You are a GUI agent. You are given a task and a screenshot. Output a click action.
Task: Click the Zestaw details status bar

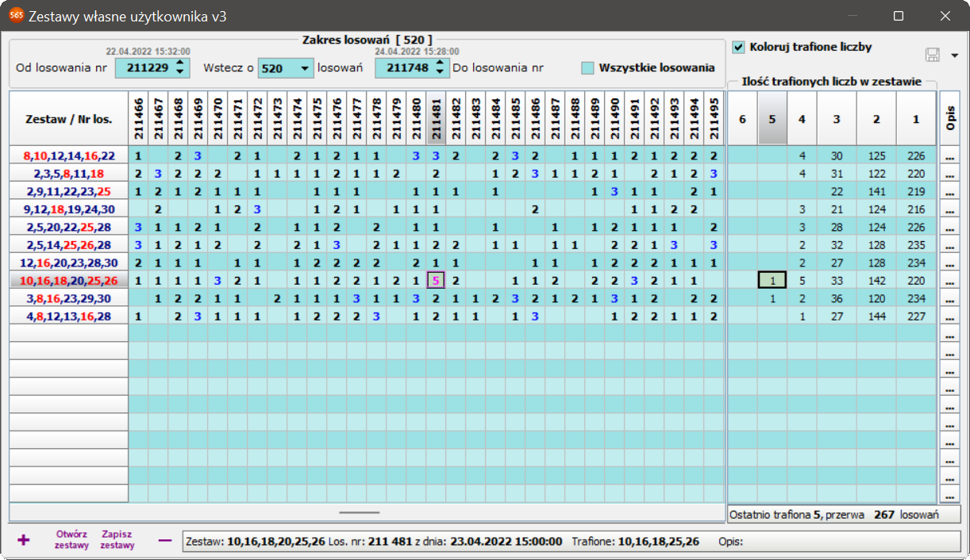click(570, 541)
